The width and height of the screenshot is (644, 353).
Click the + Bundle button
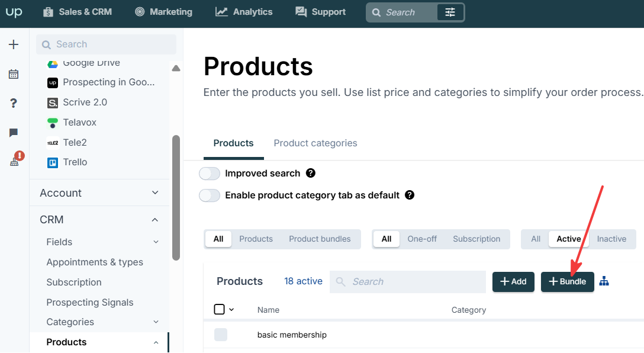(567, 282)
